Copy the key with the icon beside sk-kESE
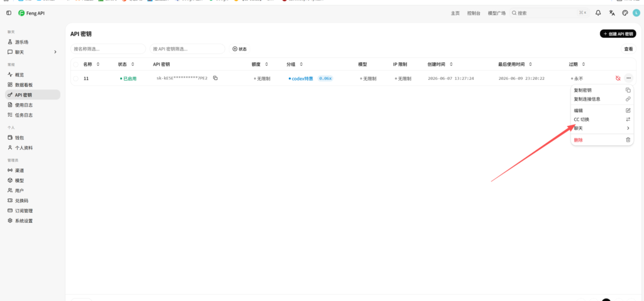This screenshot has height=301, width=644. (215, 78)
